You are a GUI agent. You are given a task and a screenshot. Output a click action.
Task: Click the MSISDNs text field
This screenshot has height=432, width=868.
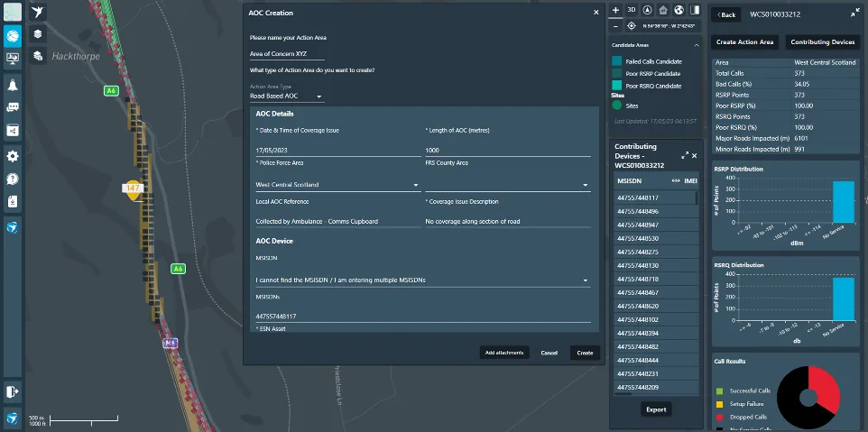423,317
